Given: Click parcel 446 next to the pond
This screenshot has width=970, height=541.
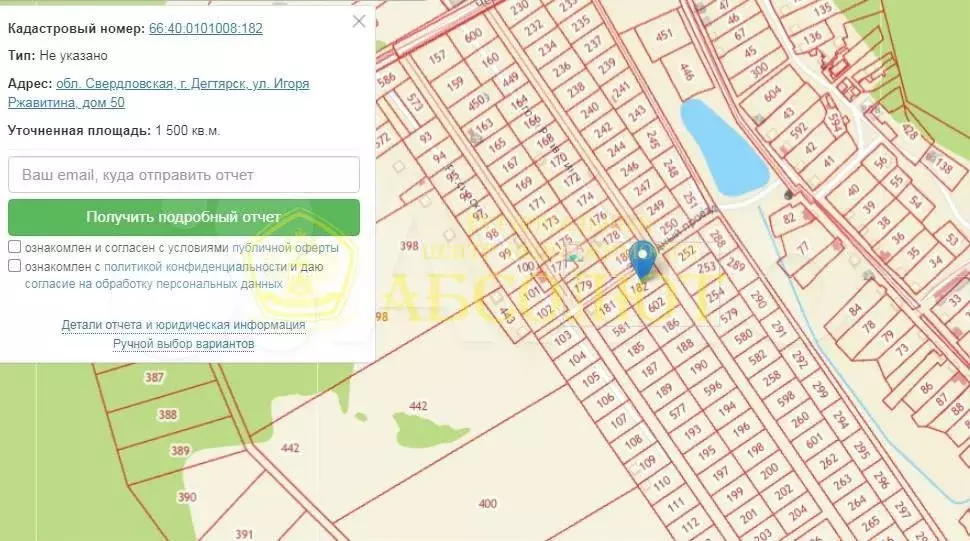Looking at the screenshot, I should click(686, 72).
